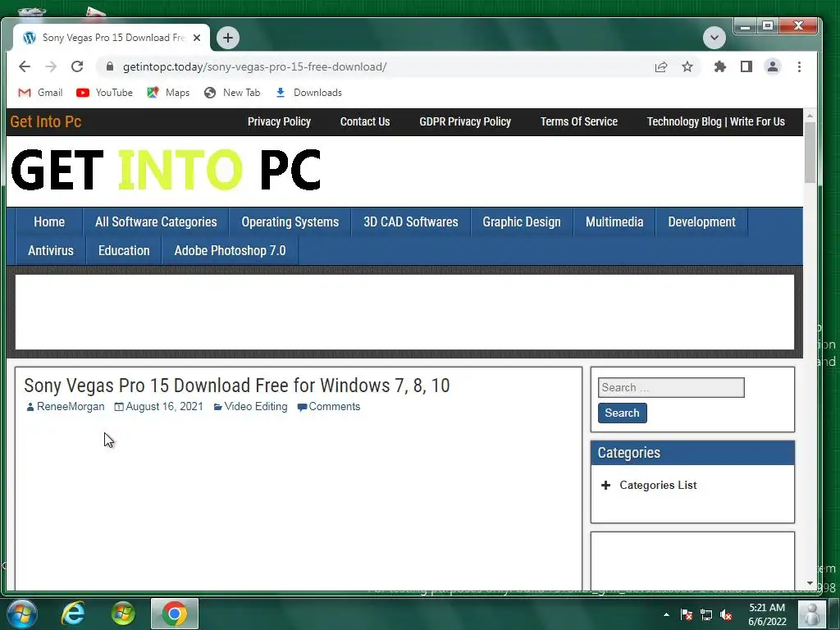Click Chrome taskbar button
Image resolution: width=840 pixels, height=630 pixels.
pos(175,614)
